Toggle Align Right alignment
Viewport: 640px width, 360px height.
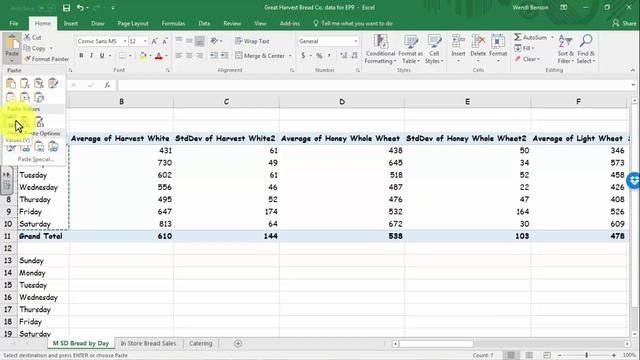pos(200,56)
